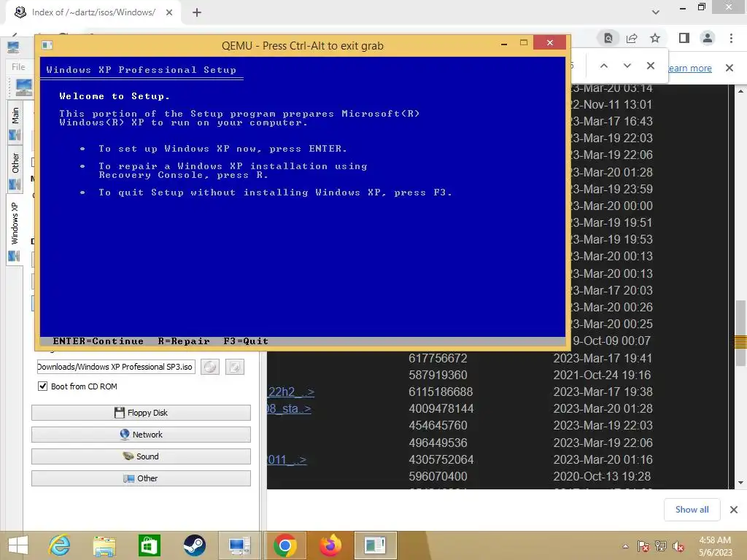Bookmark this page with the star icon
747x560 pixels.
(x=656, y=38)
